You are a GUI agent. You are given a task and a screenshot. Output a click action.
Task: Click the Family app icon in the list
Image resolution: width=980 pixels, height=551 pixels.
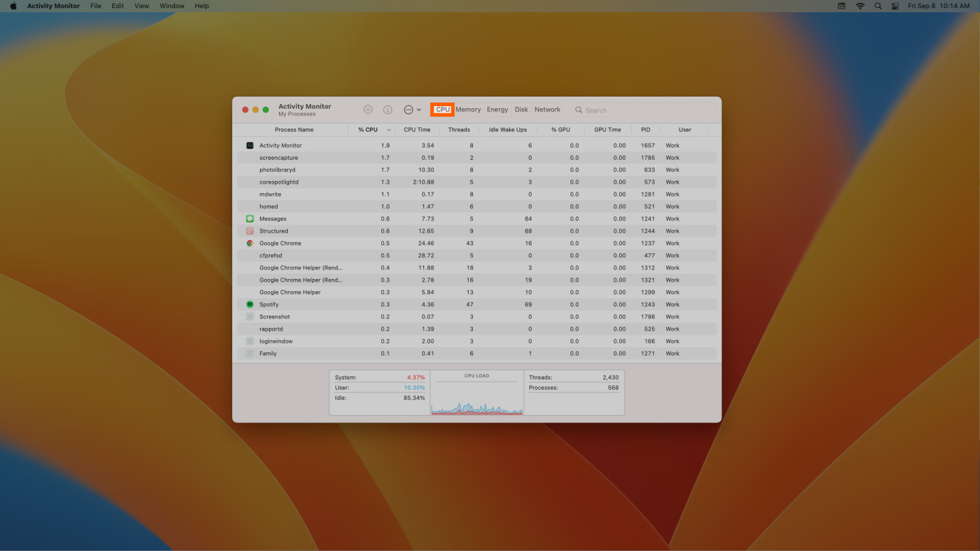tap(249, 353)
